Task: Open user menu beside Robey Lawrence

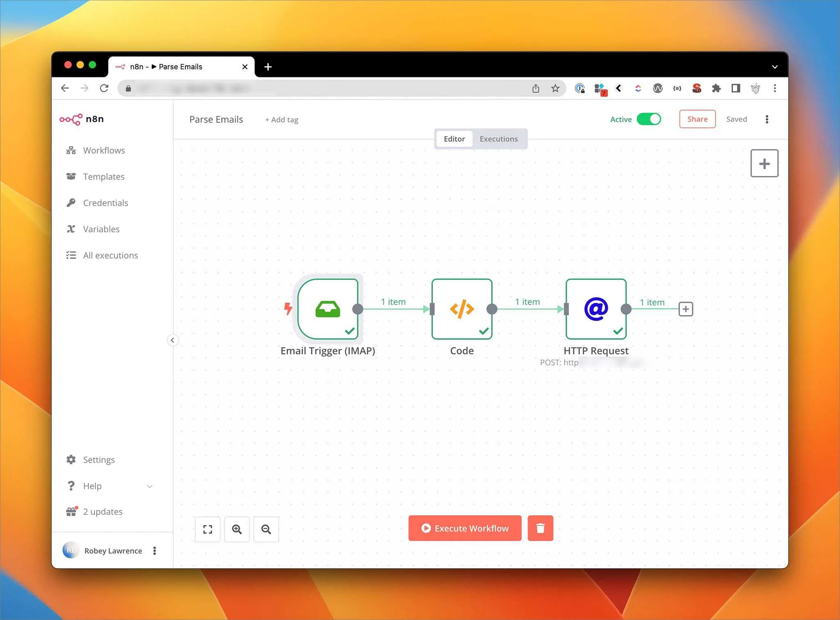Action: click(155, 551)
